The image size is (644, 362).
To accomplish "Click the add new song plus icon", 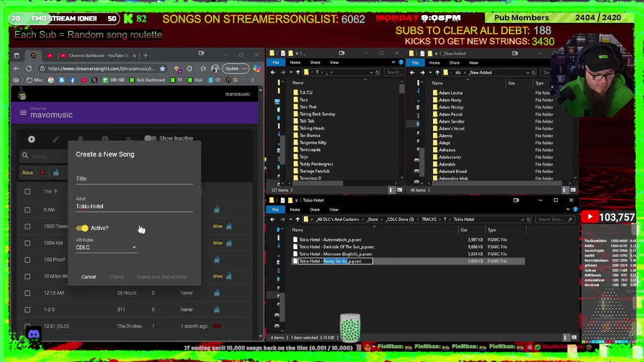I will pyautogui.click(x=31, y=139).
